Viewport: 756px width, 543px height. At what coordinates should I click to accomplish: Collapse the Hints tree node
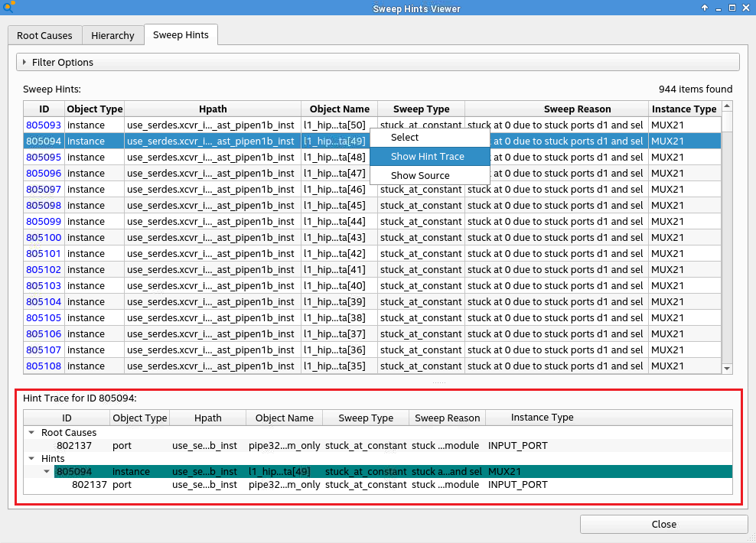point(32,458)
